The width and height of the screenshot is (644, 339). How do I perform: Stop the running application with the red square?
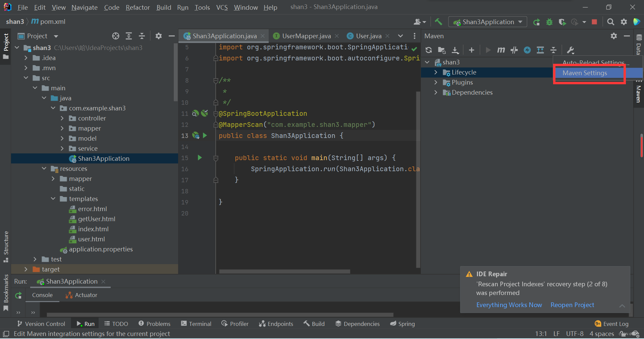point(594,22)
